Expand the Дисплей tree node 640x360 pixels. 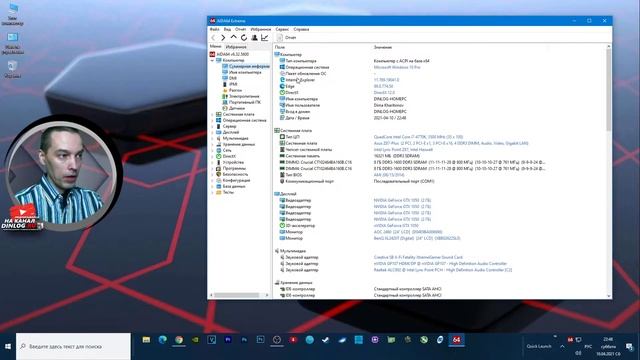point(212,132)
